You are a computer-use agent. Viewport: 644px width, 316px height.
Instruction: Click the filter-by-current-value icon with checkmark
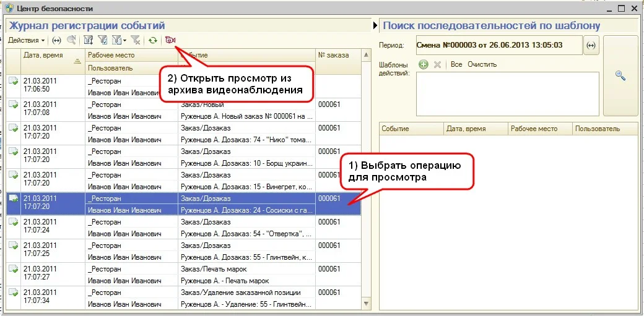click(x=103, y=40)
